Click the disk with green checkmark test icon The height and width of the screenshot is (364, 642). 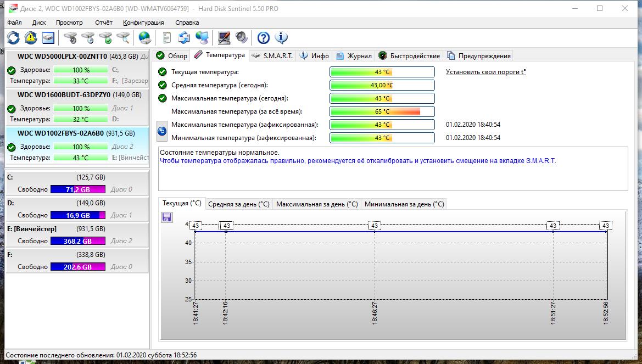[105, 38]
